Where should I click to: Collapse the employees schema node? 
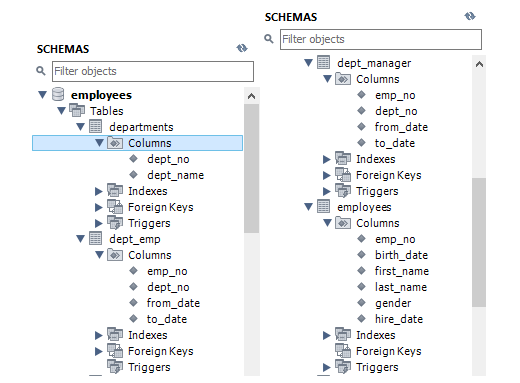point(42,95)
